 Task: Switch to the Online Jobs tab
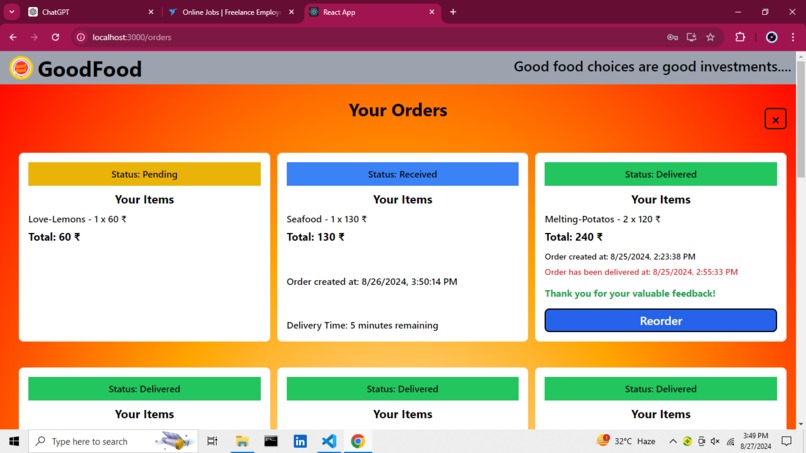click(230, 12)
